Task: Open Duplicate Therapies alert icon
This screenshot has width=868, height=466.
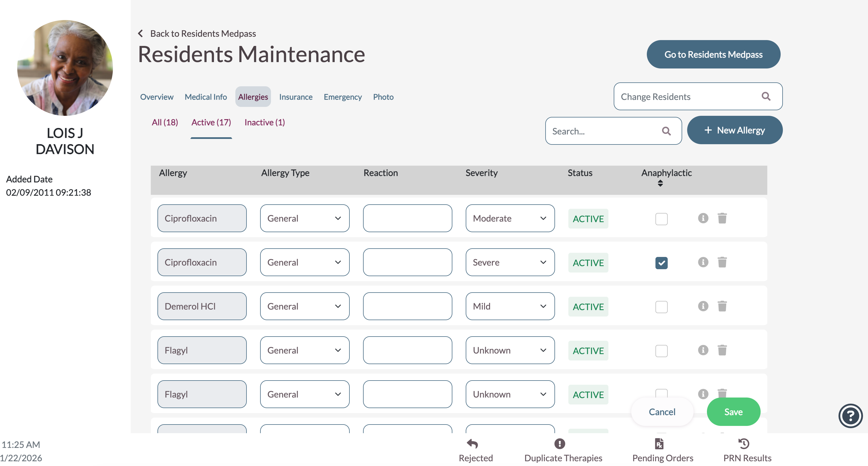Action: click(559, 443)
